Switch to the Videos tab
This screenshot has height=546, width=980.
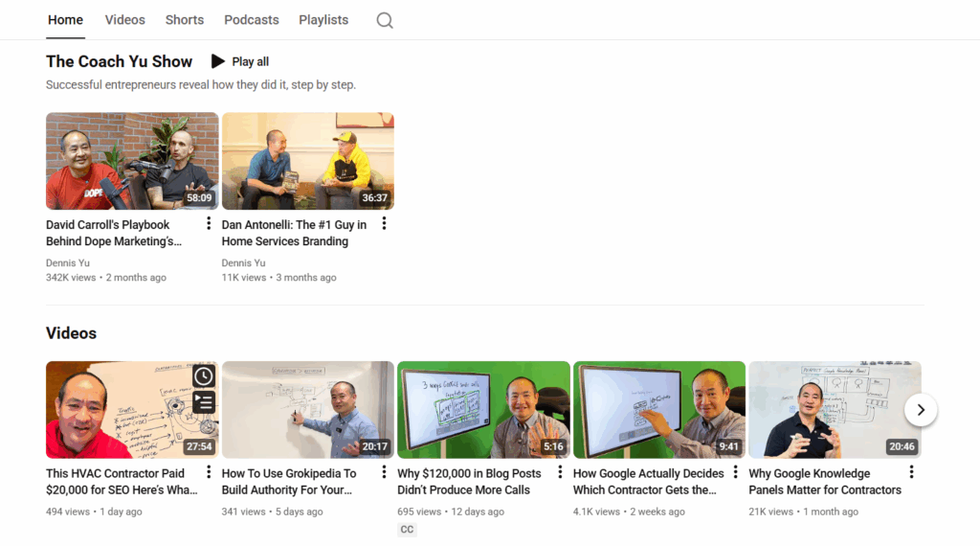[x=124, y=19]
